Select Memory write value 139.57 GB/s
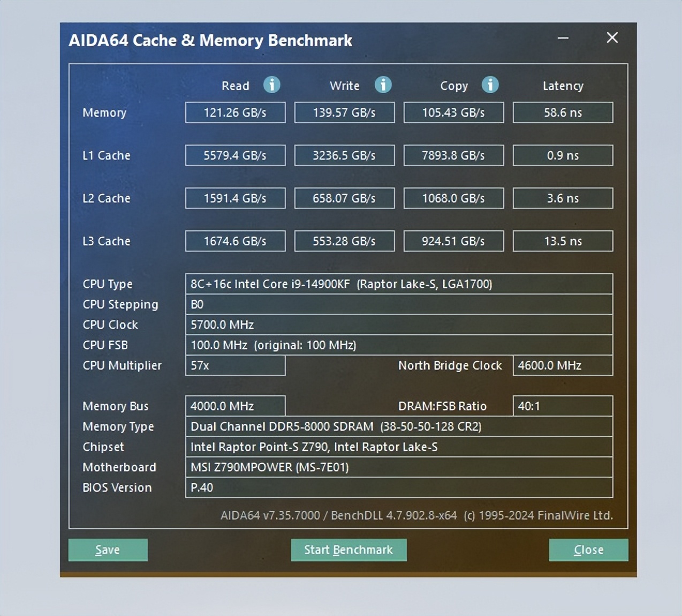The image size is (682, 616). point(344,112)
